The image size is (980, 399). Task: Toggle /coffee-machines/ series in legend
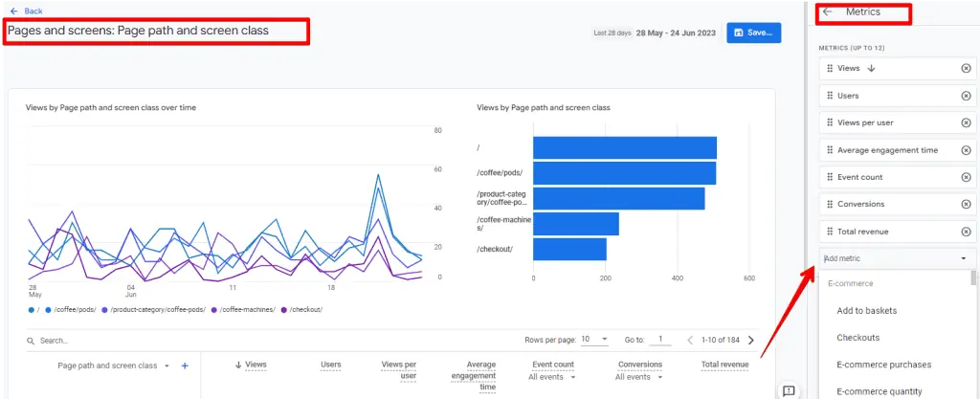point(244,310)
